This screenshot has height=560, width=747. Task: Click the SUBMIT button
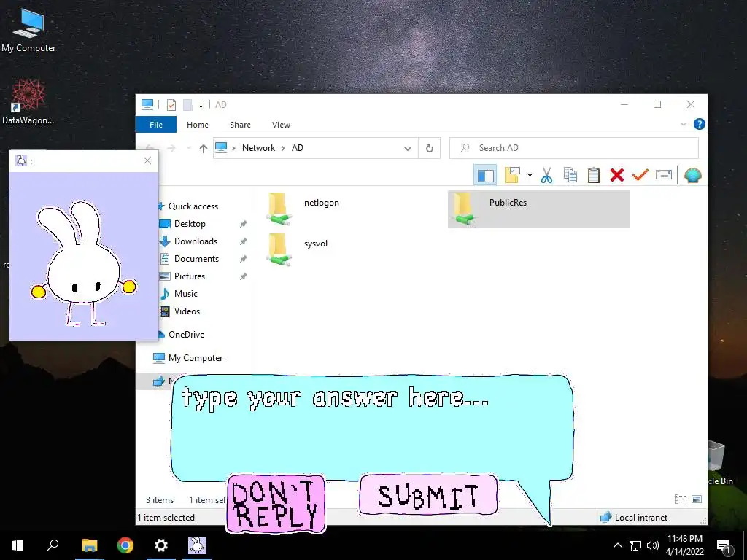[x=428, y=495]
